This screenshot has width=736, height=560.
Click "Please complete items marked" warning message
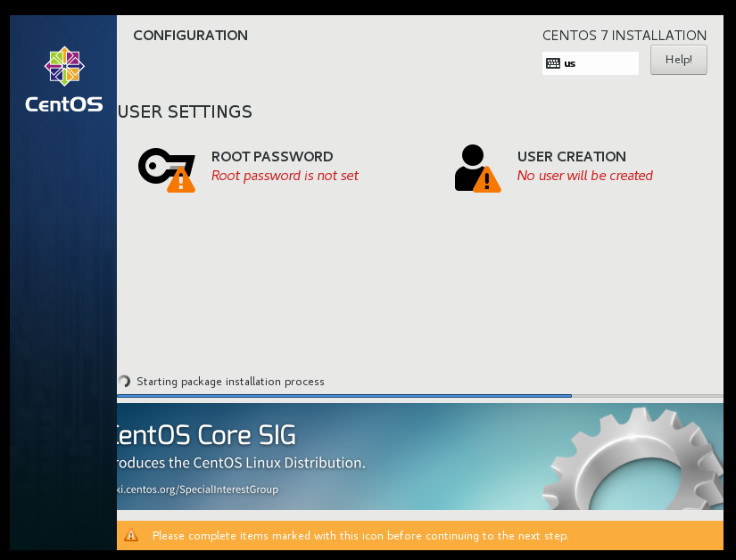(360, 536)
